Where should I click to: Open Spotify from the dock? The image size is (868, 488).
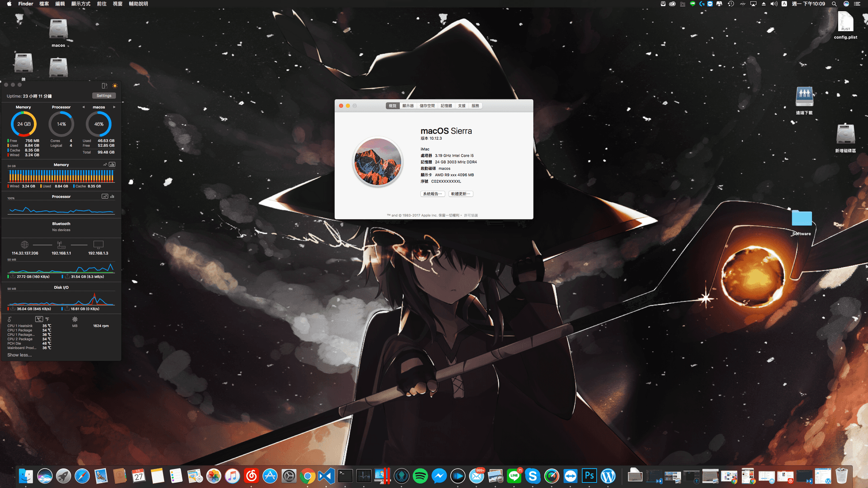420,476
